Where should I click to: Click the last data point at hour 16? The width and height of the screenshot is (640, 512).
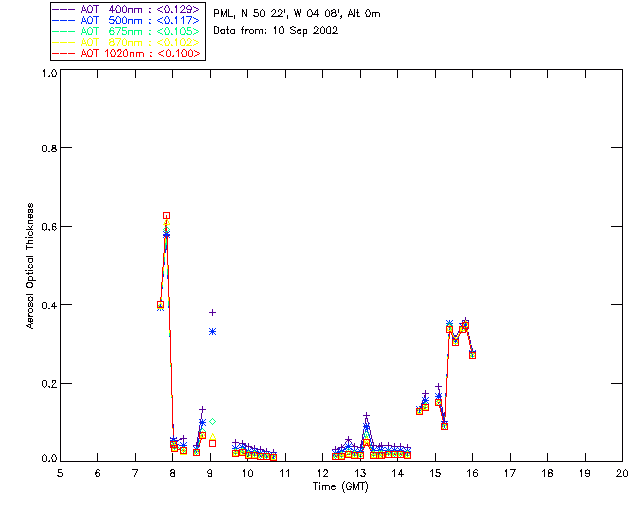pyautogui.click(x=472, y=355)
